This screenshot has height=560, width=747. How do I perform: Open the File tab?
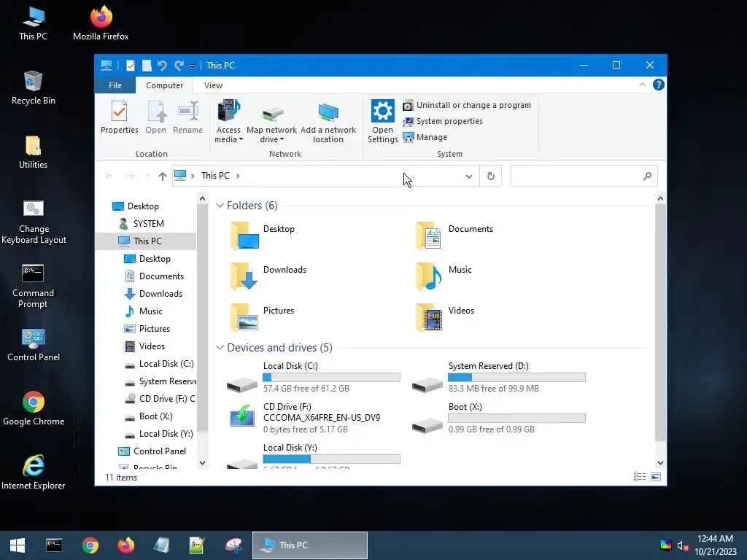point(115,85)
